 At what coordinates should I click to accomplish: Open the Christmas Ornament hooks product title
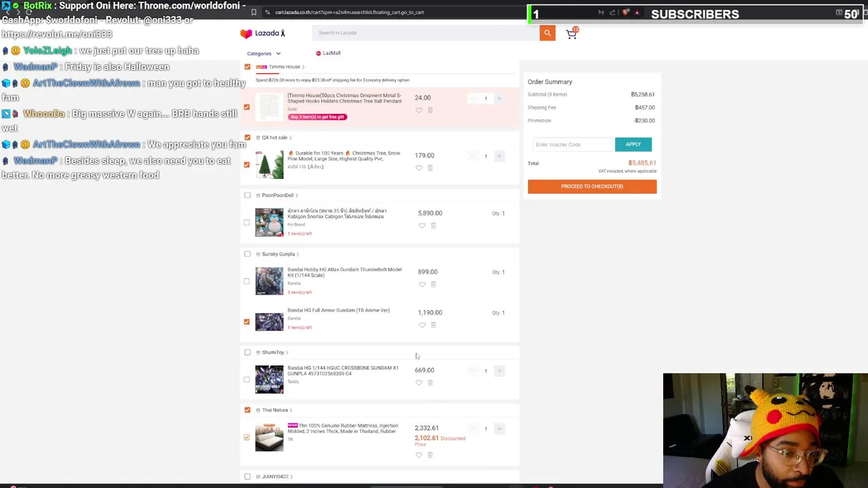pos(344,98)
